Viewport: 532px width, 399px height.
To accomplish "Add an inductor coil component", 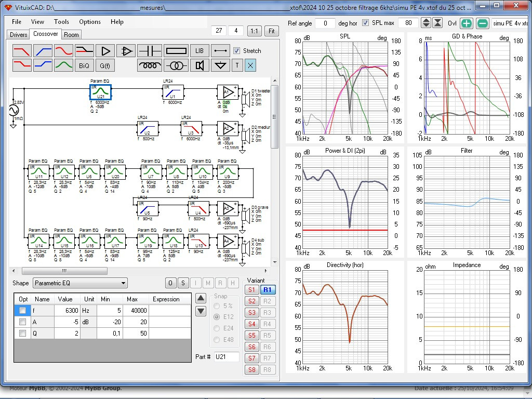I will (149, 65).
